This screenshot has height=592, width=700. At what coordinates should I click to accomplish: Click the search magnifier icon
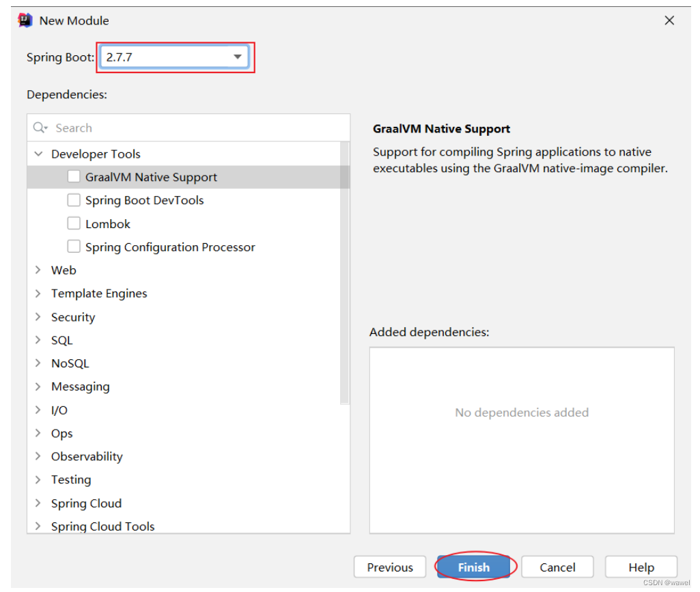(40, 128)
